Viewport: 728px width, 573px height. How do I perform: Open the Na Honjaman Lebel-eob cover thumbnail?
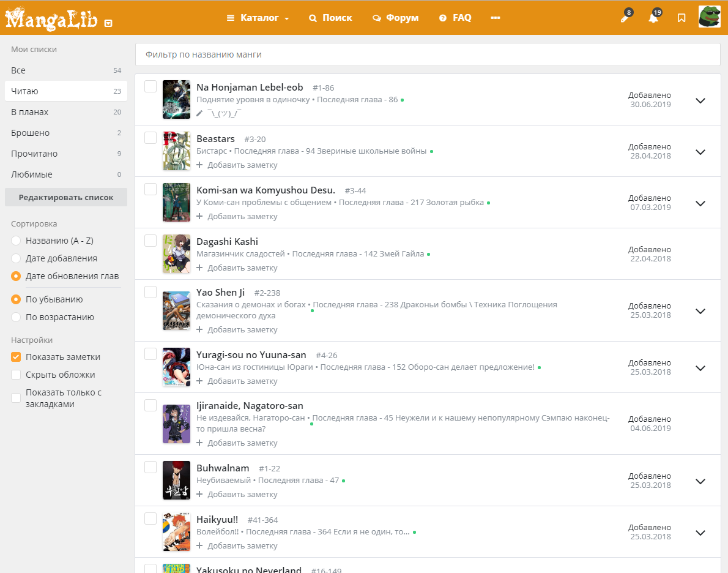click(x=176, y=99)
